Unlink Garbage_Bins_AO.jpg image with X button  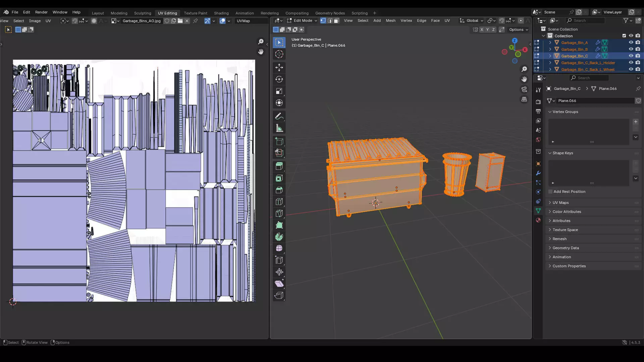[x=187, y=21]
